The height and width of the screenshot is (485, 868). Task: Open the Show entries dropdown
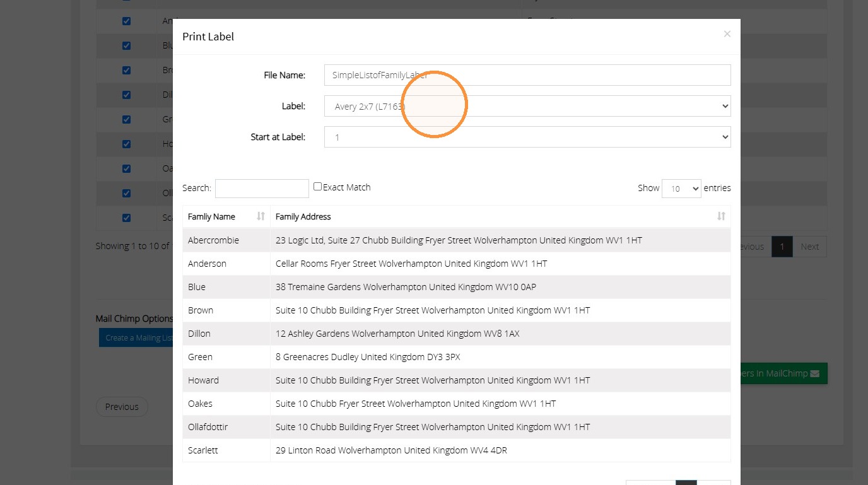pyautogui.click(x=681, y=189)
